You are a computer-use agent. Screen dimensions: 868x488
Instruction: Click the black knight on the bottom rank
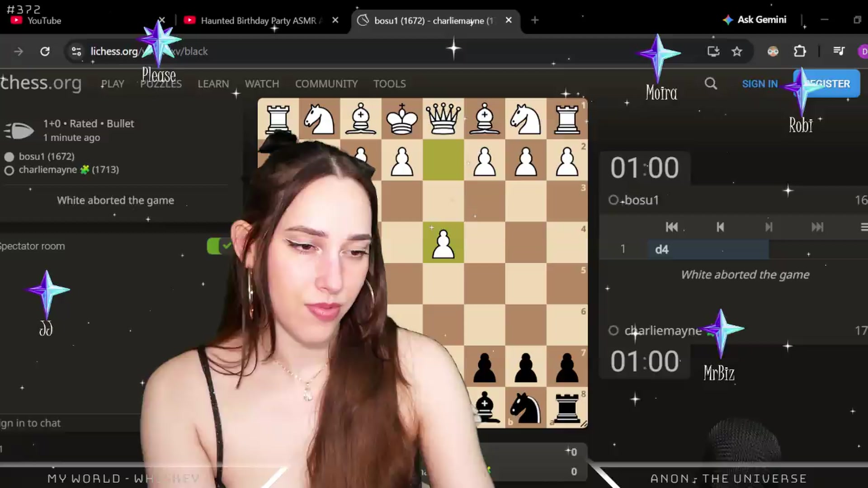pos(525,408)
